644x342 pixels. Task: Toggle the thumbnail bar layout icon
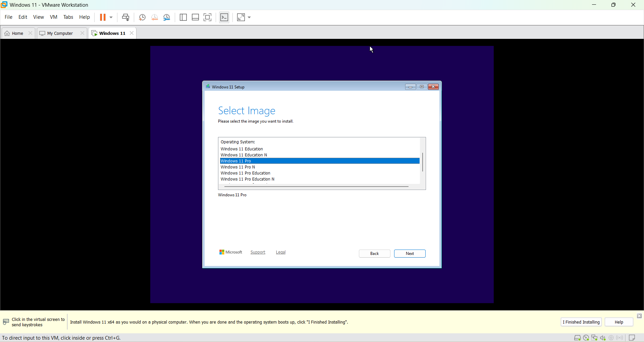click(x=196, y=17)
